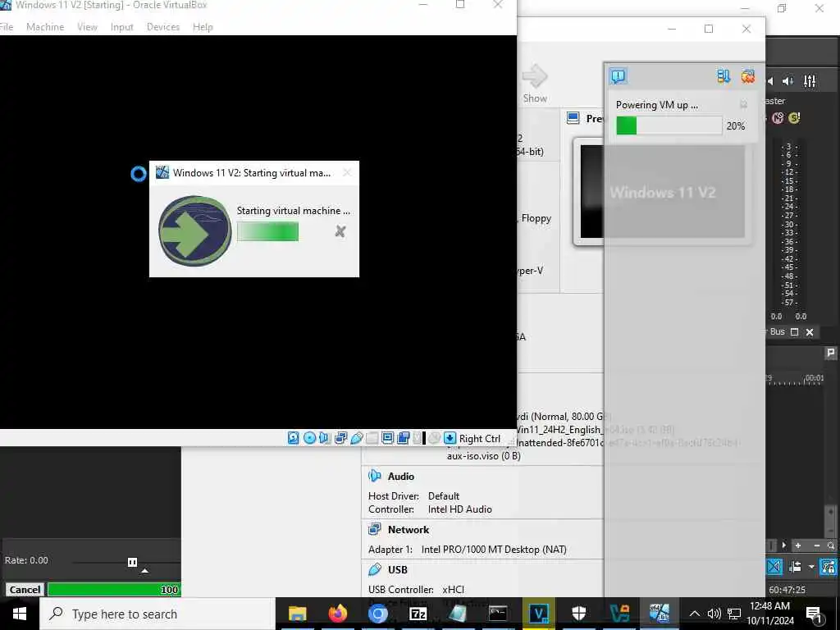Click the Rate slider handle
Image resolution: width=840 pixels, height=630 pixels.
(132, 561)
